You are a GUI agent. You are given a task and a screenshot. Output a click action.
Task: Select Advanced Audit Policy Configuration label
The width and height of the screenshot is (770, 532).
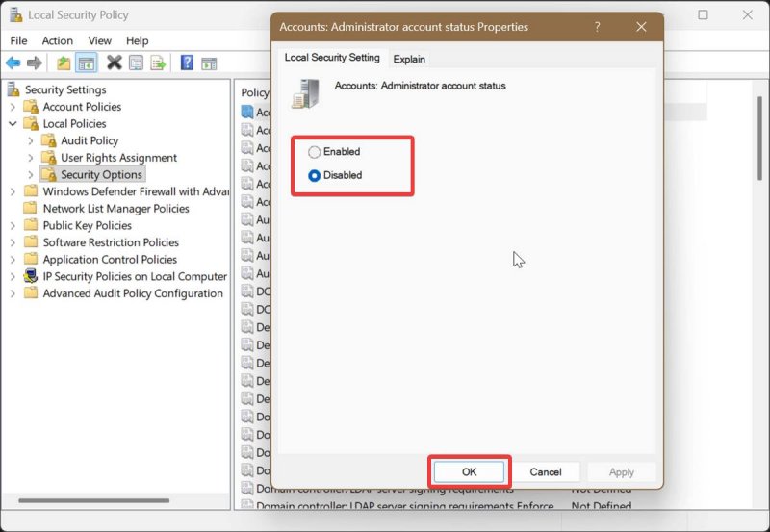click(x=133, y=293)
